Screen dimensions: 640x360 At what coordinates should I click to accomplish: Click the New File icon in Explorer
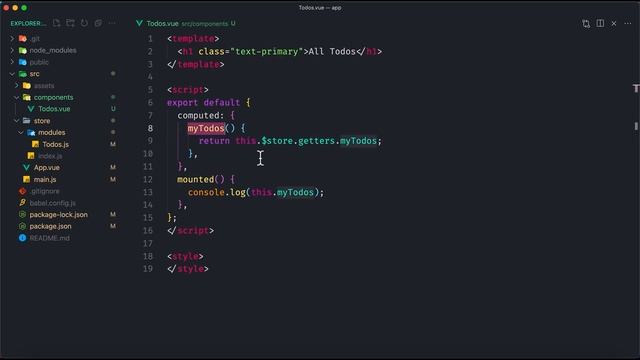[x=57, y=23]
